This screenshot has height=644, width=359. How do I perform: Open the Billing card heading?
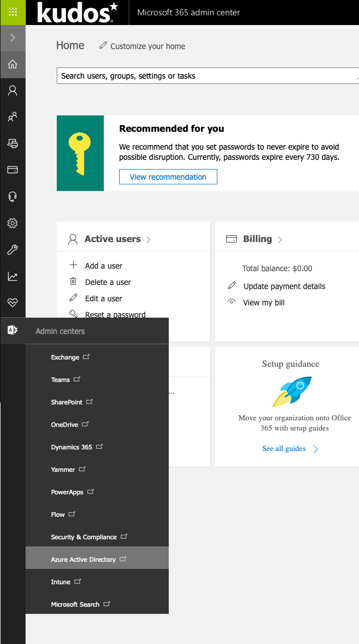point(257,239)
